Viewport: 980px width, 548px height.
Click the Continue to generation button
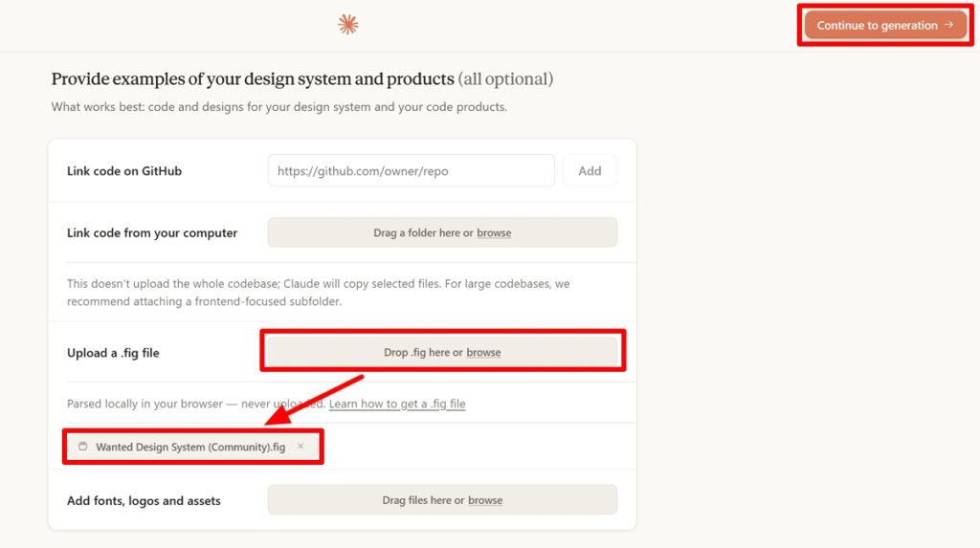885,25
